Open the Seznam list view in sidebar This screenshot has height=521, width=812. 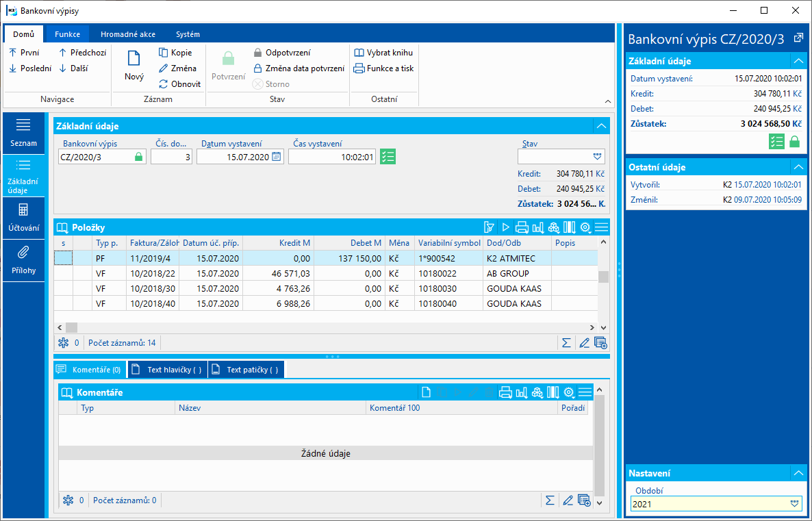coord(23,132)
